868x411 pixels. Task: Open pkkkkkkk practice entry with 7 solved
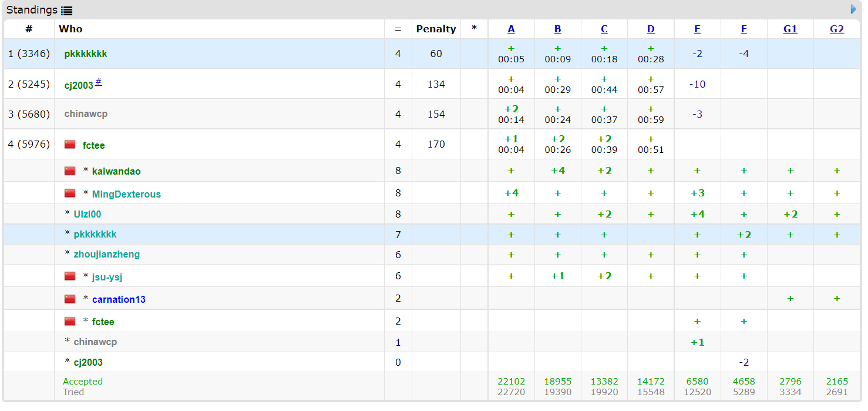point(95,234)
